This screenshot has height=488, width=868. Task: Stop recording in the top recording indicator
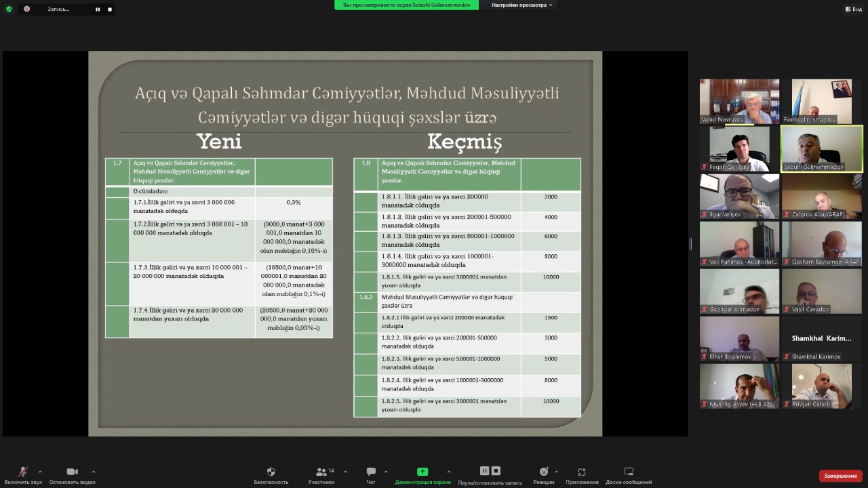110,9
